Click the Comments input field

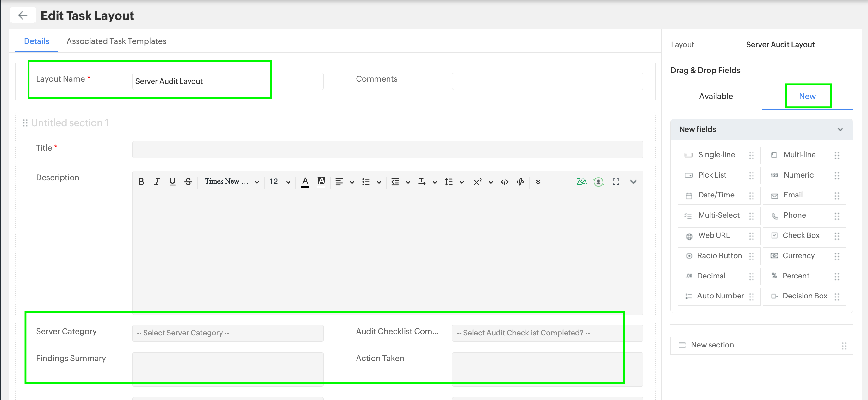[x=547, y=81]
